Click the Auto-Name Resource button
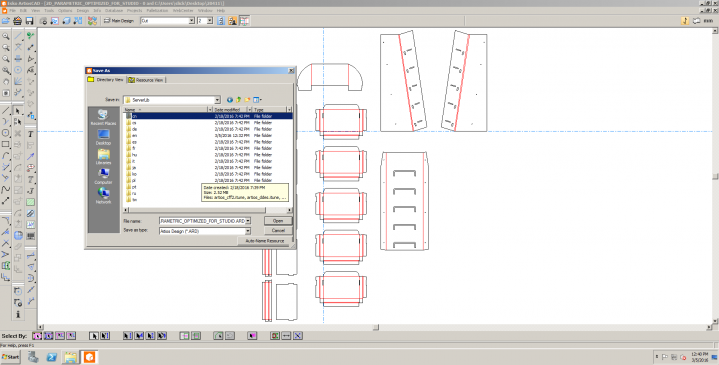Image resolution: width=719 pixels, height=365 pixels. click(265, 241)
